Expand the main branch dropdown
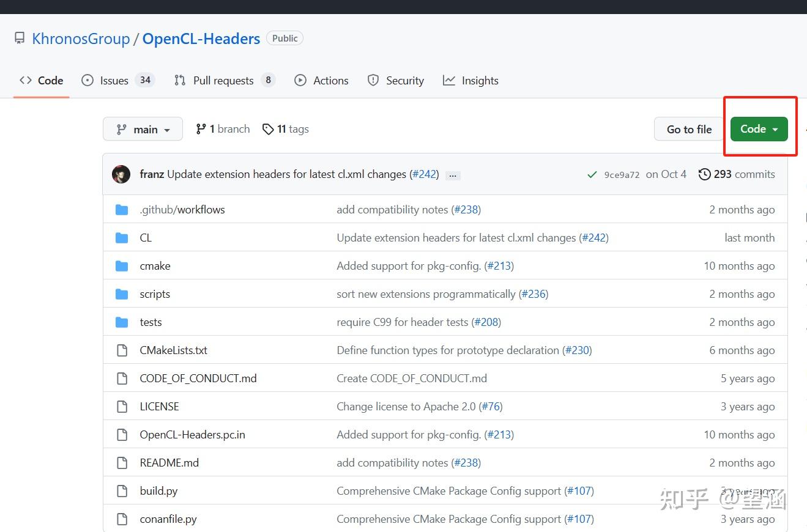This screenshot has width=807, height=532. [x=143, y=129]
